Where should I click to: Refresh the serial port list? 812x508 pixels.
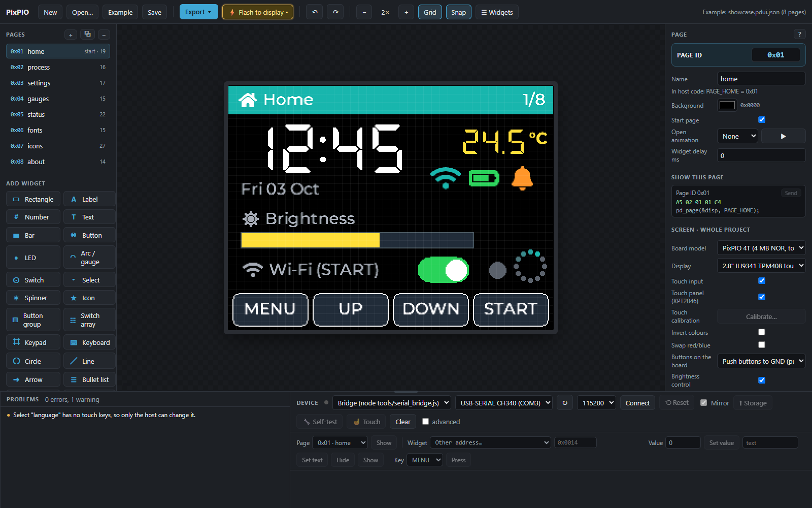(x=565, y=403)
